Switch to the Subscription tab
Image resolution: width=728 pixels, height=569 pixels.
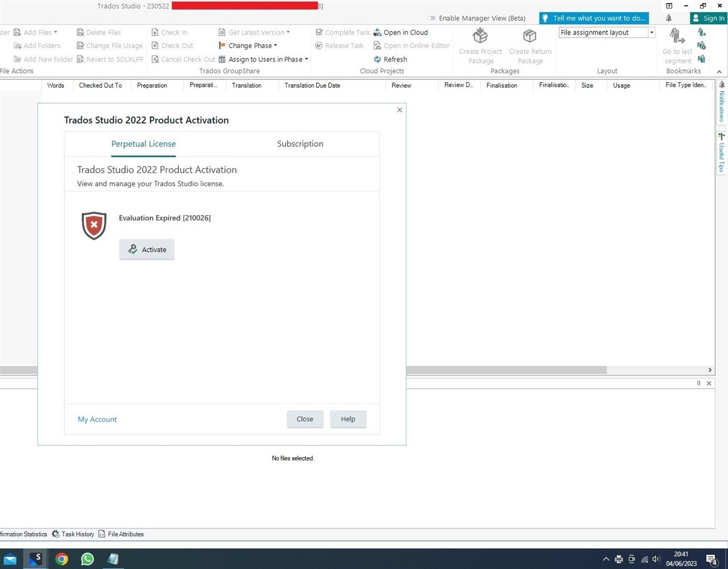[300, 144]
